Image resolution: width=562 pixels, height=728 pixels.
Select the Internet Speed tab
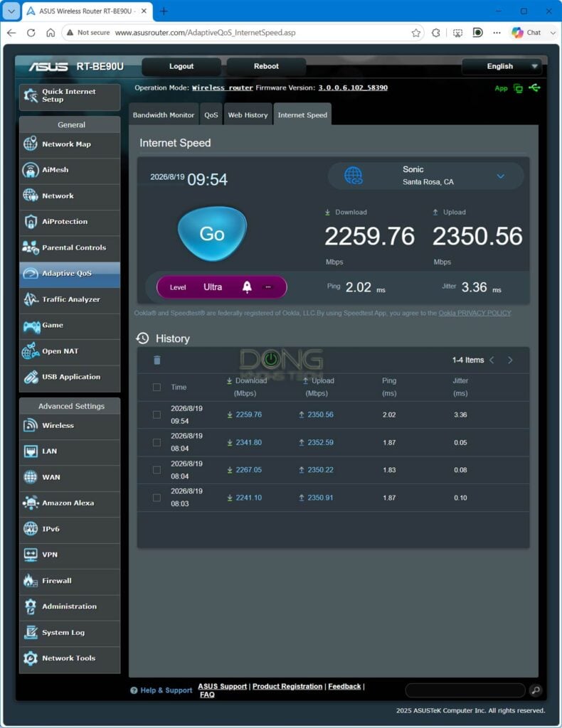pos(302,114)
